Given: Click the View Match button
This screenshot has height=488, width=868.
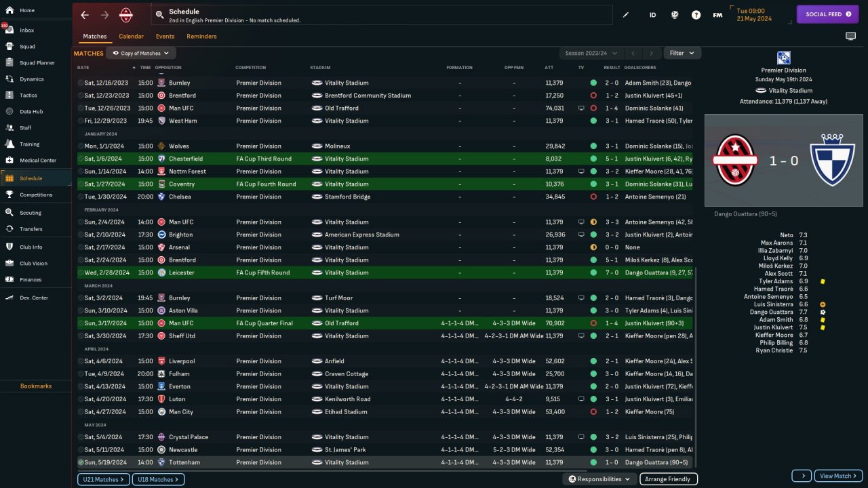Looking at the screenshot, I should click(x=838, y=476).
